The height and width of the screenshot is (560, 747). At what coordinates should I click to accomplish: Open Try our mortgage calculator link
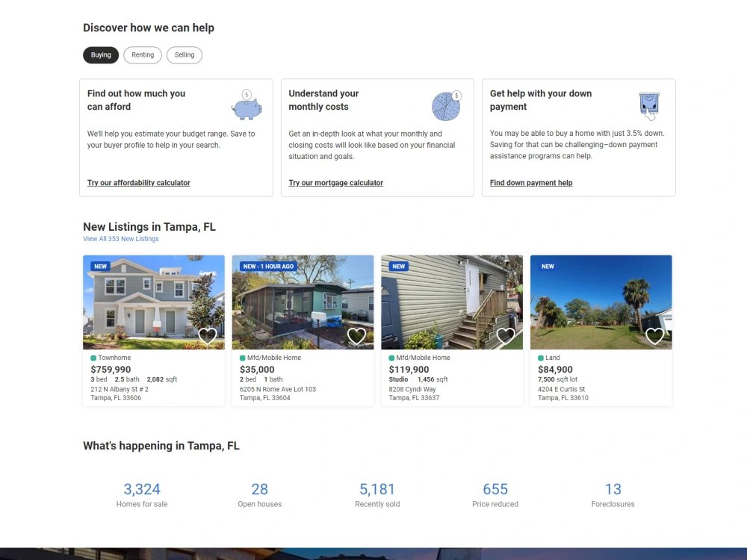pyautogui.click(x=336, y=183)
